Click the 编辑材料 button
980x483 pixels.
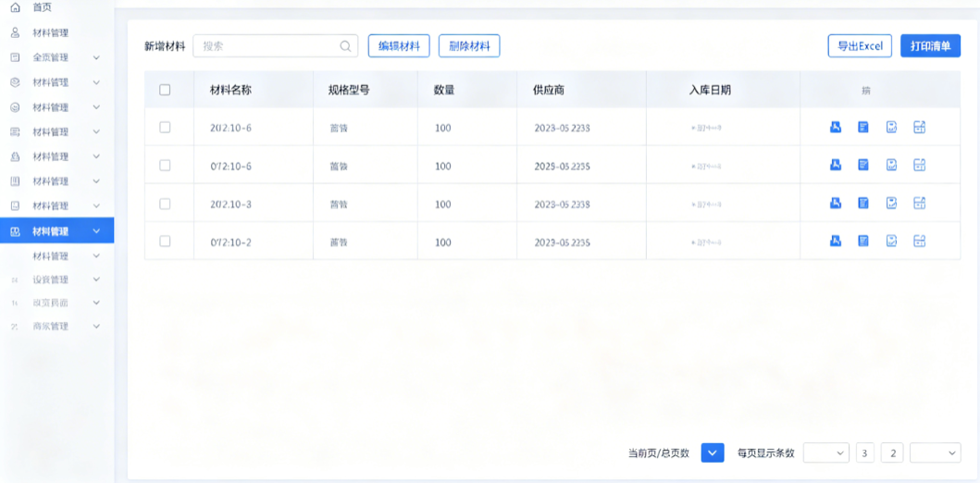pyautogui.click(x=399, y=46)
